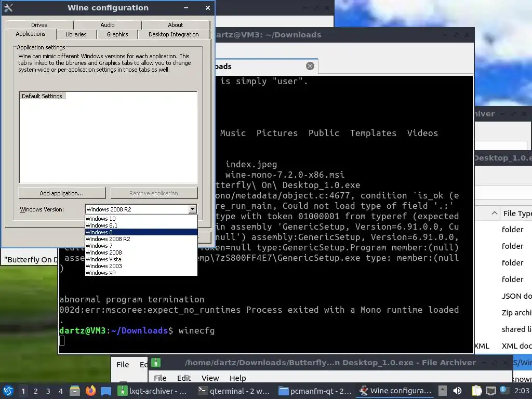
Task: Sort by File Type column header
Action: [x=517, y=214]
